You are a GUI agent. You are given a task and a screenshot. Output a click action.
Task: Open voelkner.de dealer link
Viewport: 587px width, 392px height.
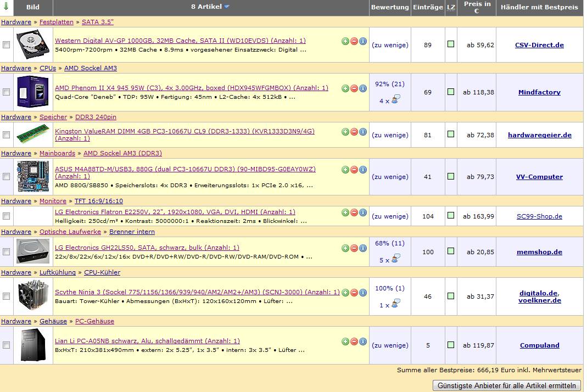pyautogui.click(x=539, y=300)
